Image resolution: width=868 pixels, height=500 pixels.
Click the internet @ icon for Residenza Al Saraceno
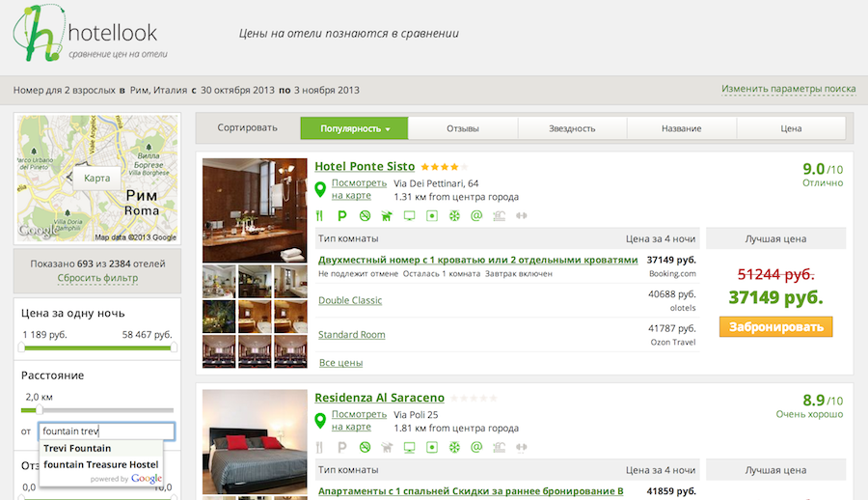pyautogui.click(x=476, y=447)
